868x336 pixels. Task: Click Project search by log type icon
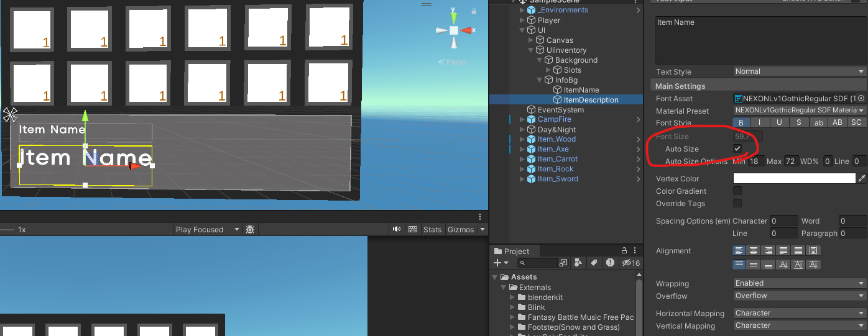coord(610,263)
